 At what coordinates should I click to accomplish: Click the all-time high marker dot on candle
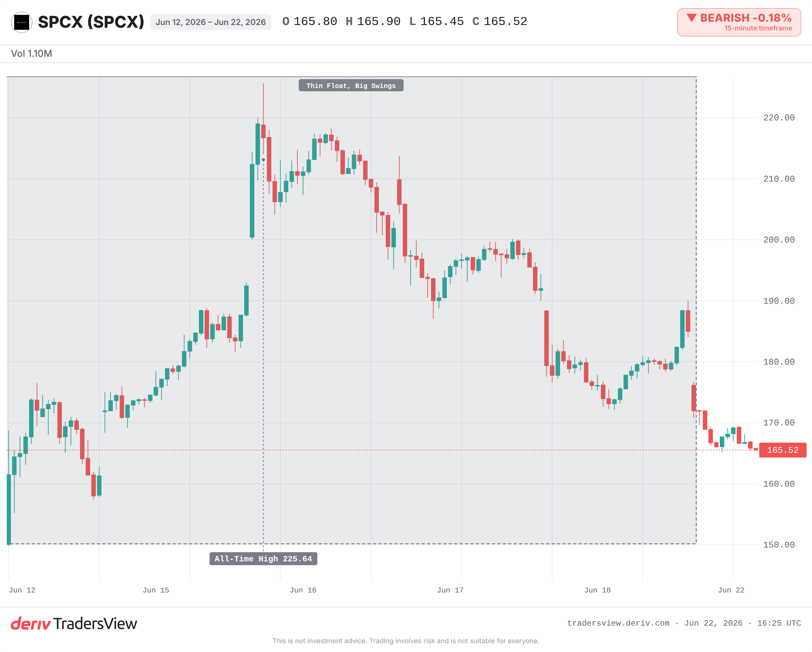[263, 160]
